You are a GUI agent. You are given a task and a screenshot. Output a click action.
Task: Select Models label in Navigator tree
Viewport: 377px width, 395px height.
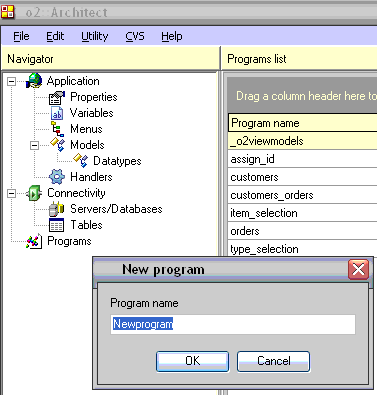87,145
